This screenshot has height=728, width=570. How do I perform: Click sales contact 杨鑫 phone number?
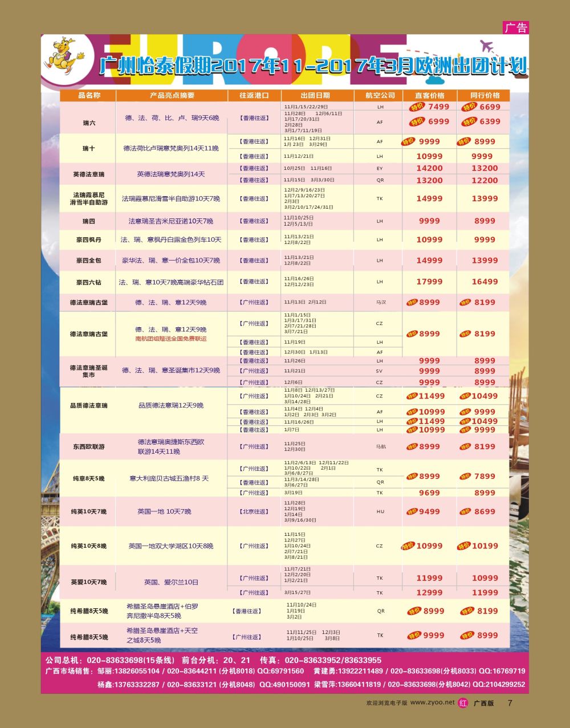coord(137,684)
